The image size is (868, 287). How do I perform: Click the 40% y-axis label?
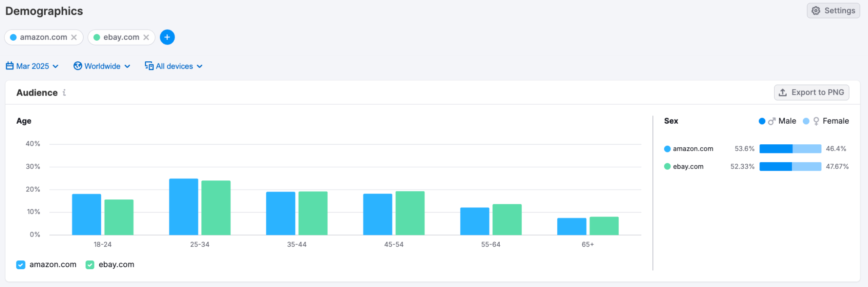click(x=33, y=143)
